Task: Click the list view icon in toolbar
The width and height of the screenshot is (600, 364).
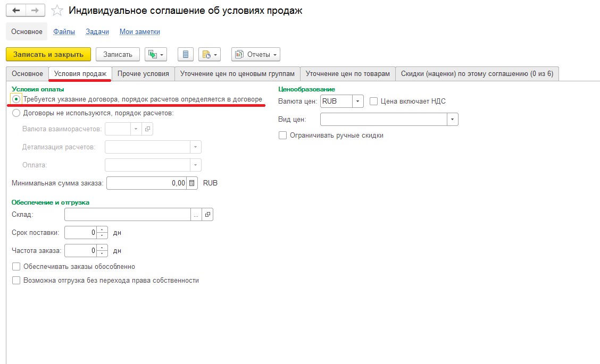Action: point(186,54)
